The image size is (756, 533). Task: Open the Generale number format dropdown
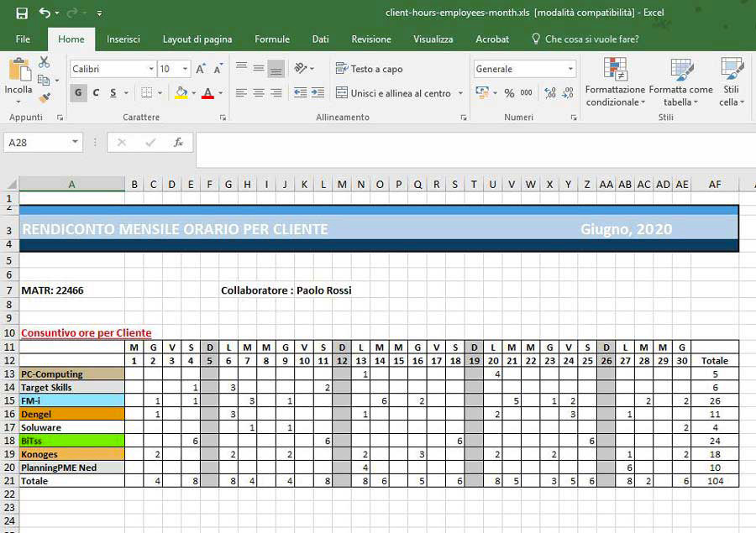(570, 69)
